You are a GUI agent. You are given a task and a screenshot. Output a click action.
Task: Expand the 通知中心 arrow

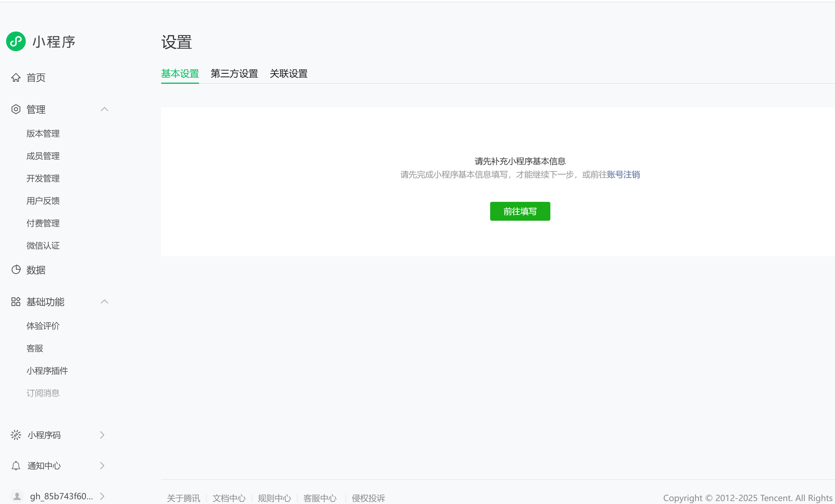pyautogui.click(x=102, y=466)
